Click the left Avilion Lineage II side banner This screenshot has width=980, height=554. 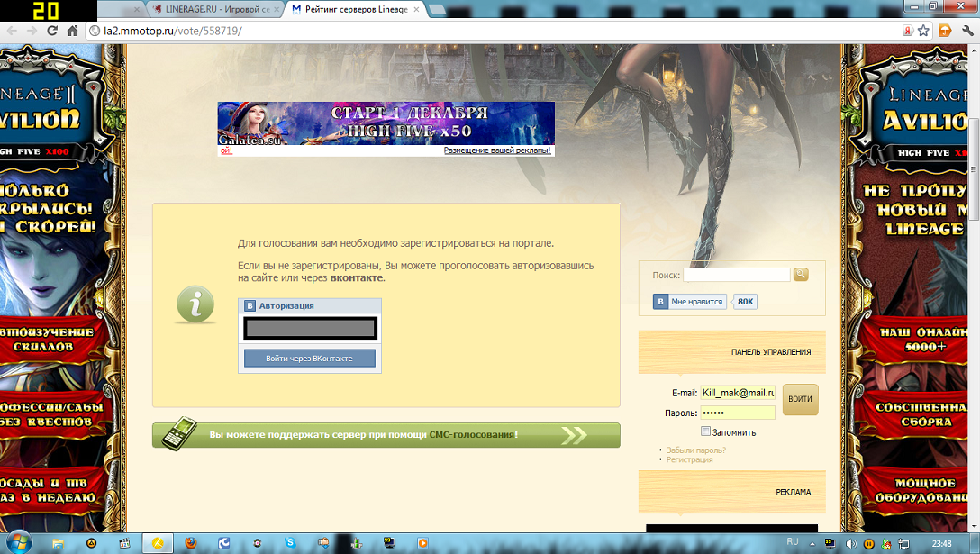coord(62,287)
